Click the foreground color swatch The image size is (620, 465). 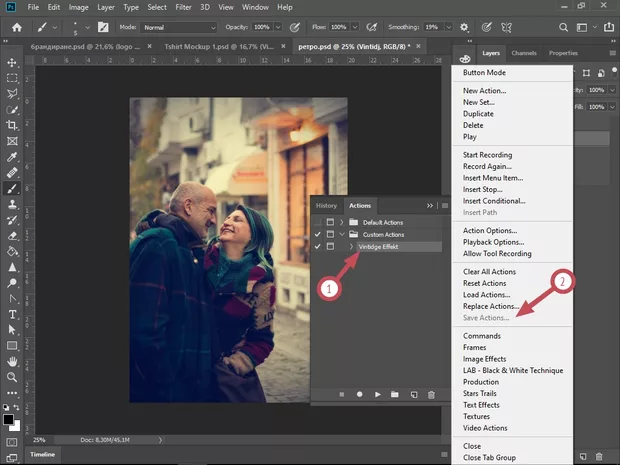(9, 417)
